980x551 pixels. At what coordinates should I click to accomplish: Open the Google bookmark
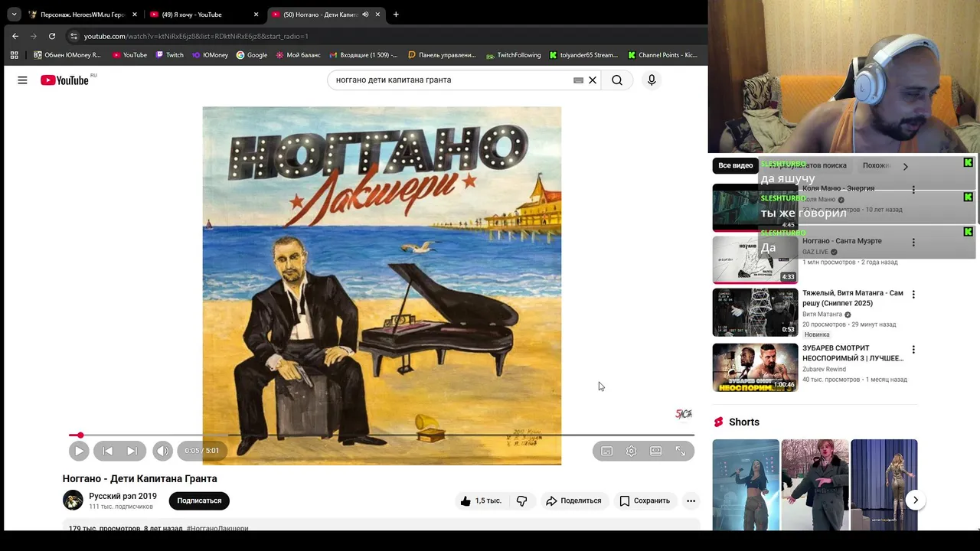click(252, 55)
